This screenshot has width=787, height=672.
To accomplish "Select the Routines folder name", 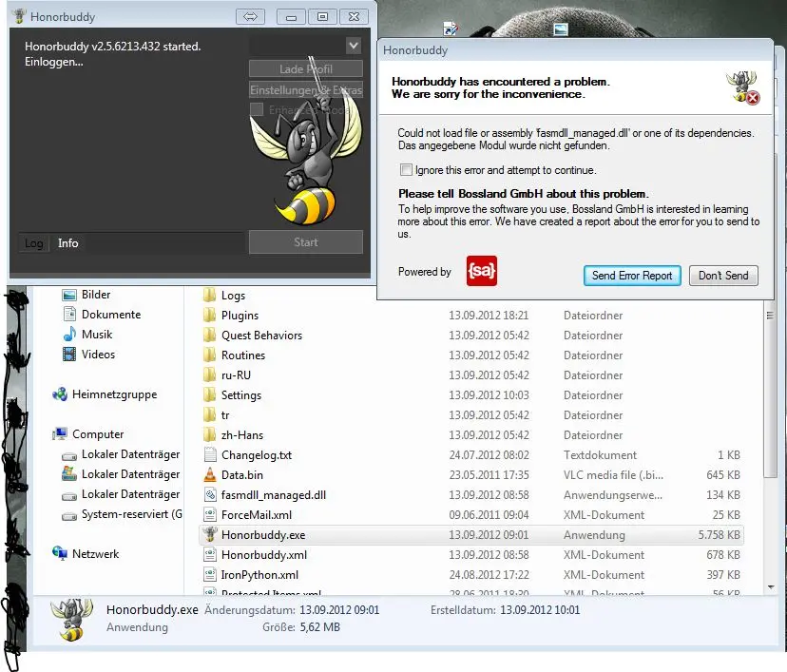I will [243, 355].
